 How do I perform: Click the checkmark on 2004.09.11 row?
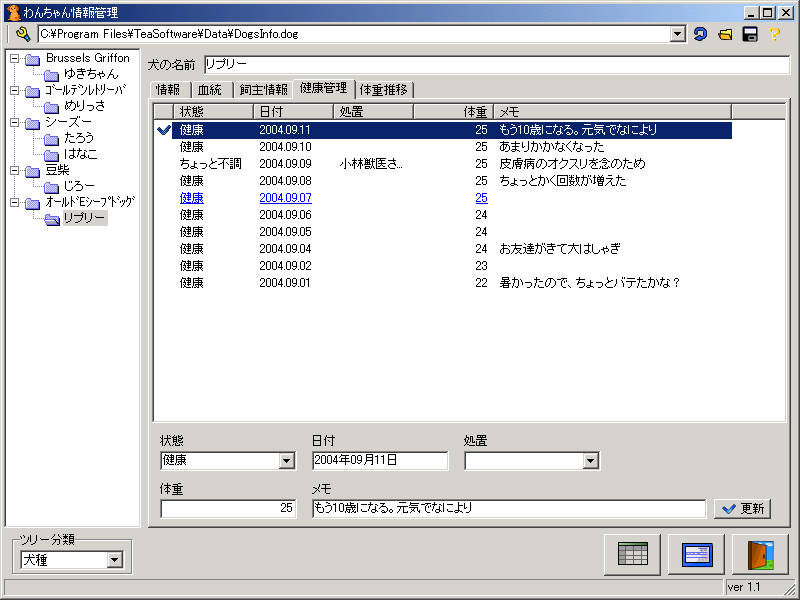(x=164, y=130)
